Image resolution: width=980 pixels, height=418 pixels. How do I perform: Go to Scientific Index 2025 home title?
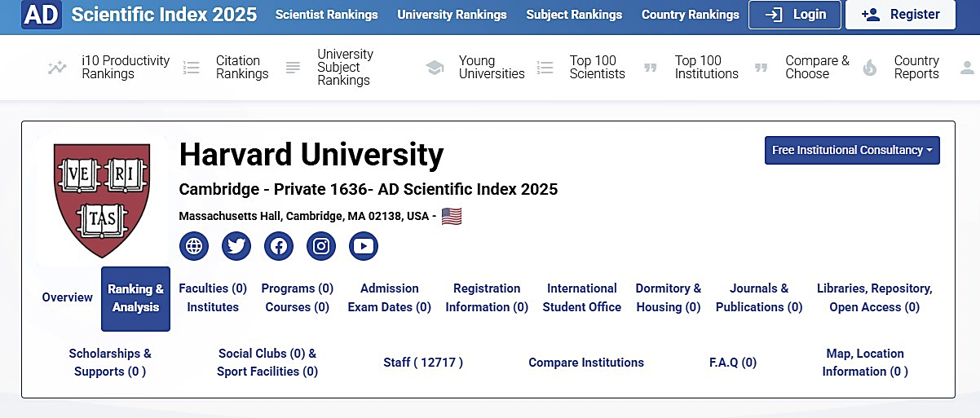tap(164, 15)
